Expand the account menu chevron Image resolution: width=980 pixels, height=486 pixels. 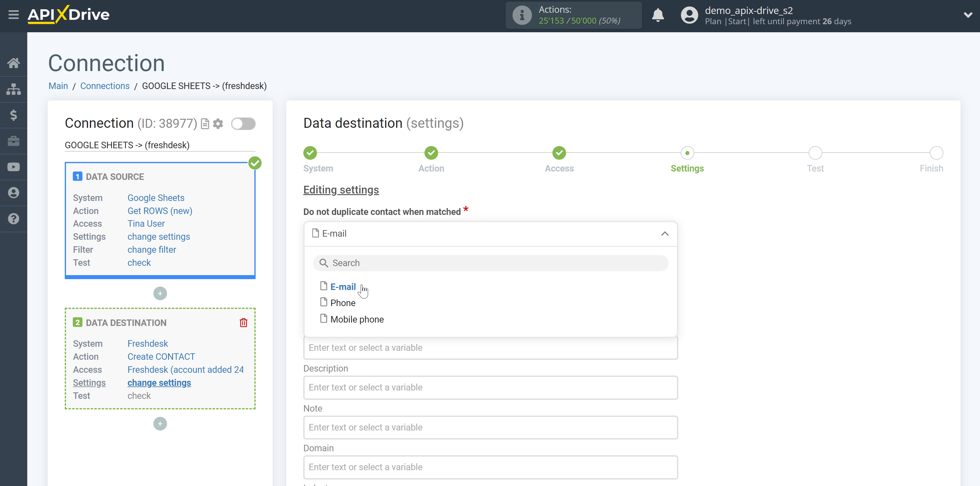(968, 15)
